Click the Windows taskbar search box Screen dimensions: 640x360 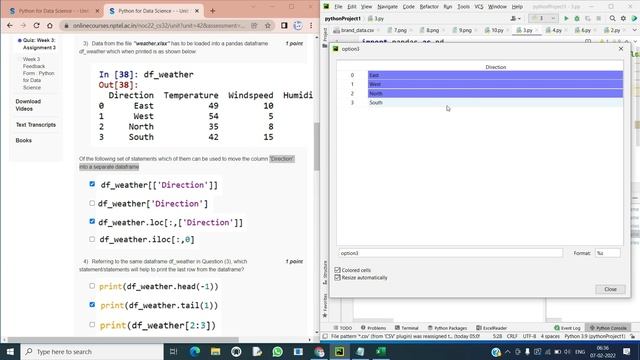coord(92,351)
